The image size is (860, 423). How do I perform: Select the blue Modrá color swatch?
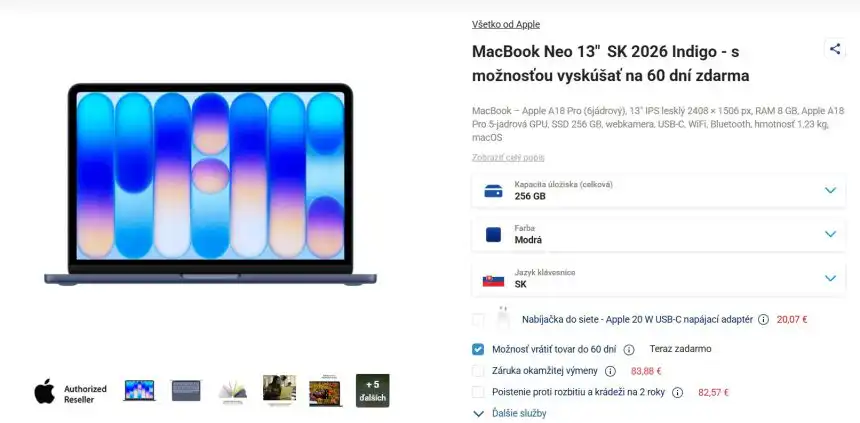pos(493,235)
